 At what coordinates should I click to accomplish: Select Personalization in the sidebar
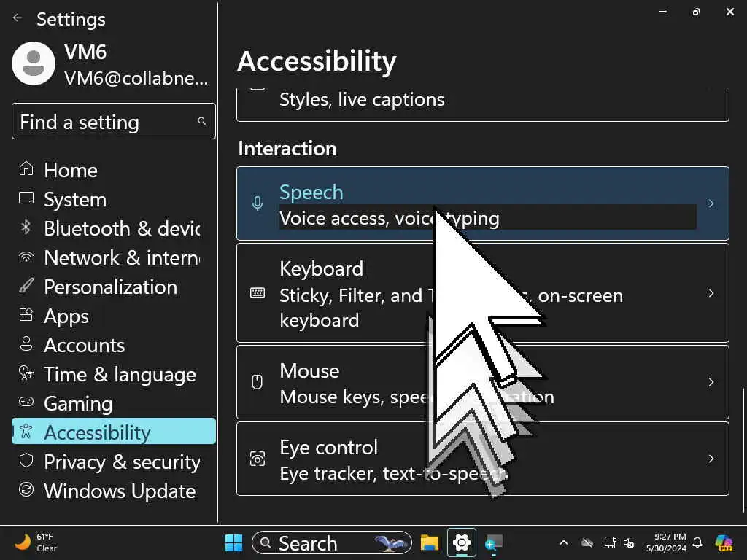point(113,287)
